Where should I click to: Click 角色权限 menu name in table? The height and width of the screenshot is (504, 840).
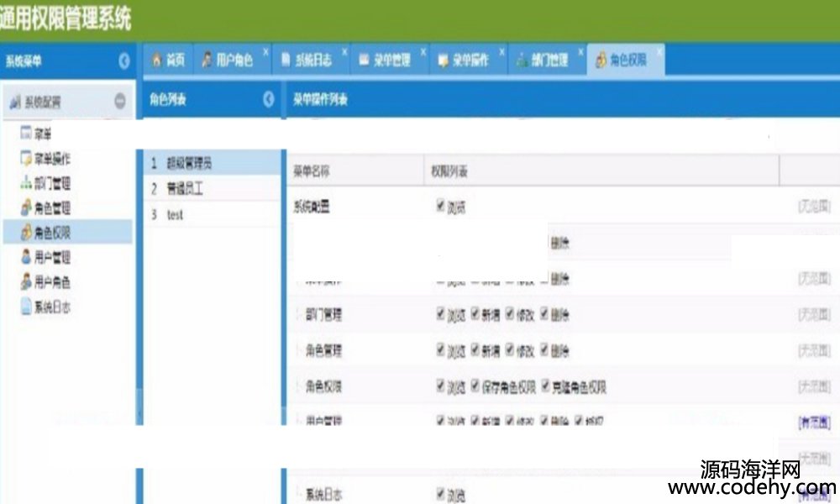(323, 386)
